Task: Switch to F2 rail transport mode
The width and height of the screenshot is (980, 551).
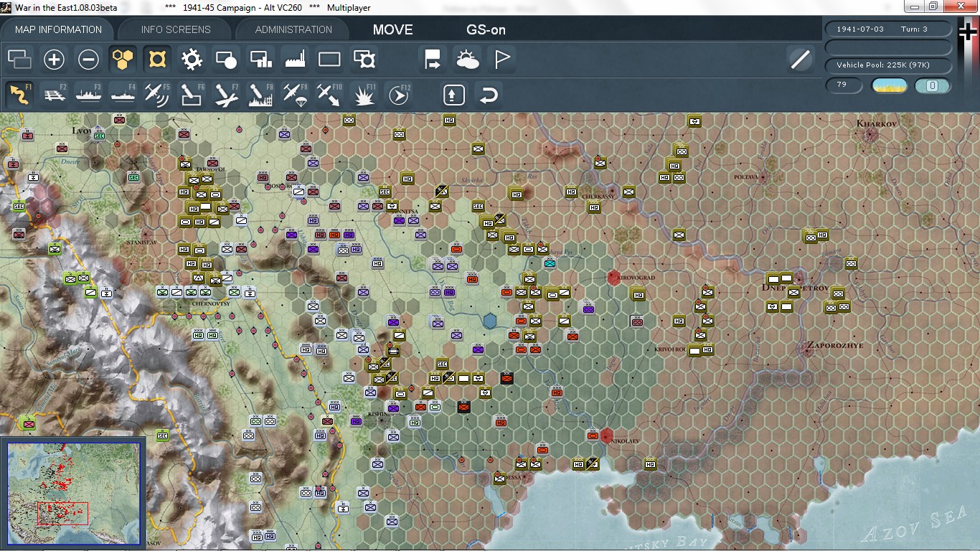Action: (x=54, y=93)
